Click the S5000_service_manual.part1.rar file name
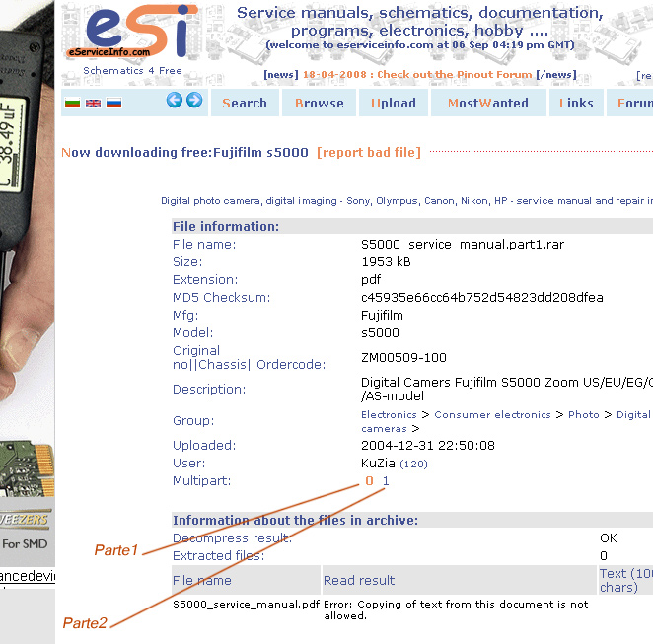 point(463,245)
